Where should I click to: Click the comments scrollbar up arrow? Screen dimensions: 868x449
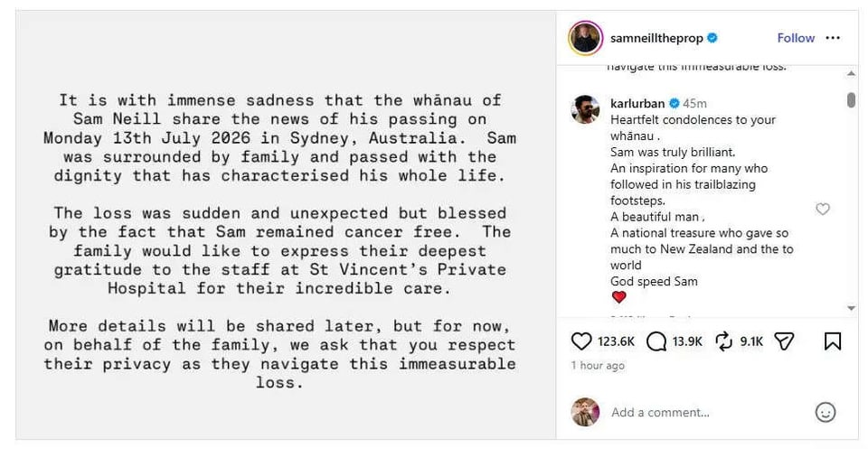851,73
